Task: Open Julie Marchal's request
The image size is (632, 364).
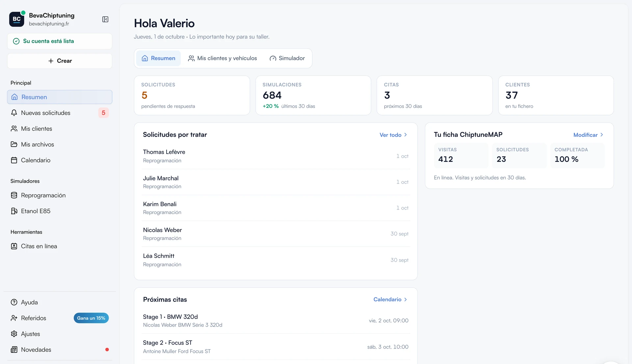Action: click(x=276, y=182)
